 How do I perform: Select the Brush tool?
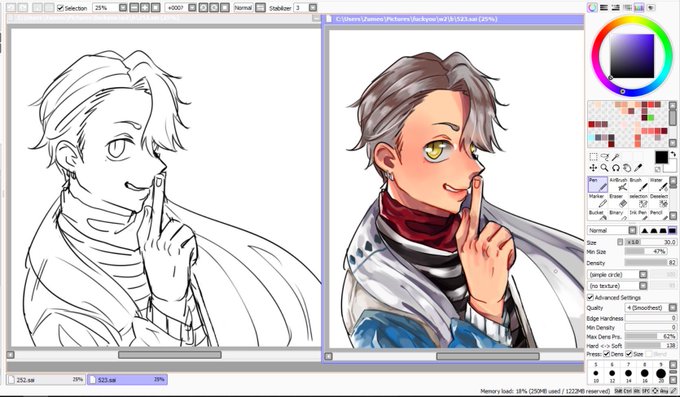(x=638, y=184)
